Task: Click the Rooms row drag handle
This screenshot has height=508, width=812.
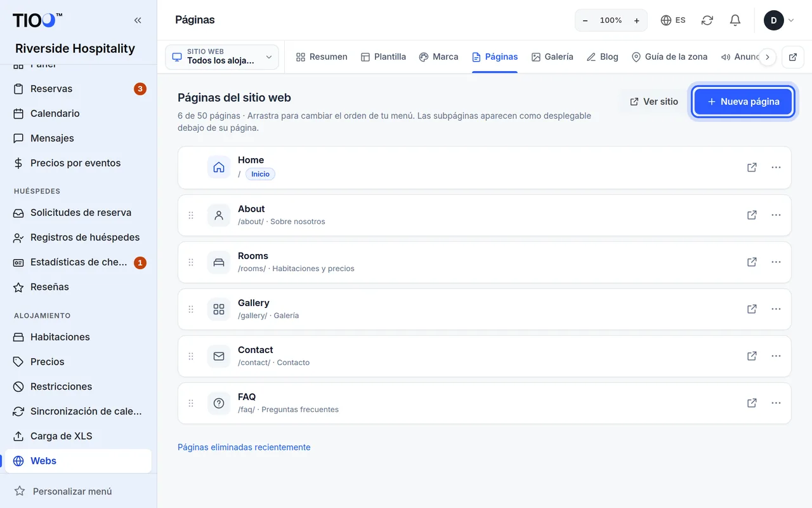Action: [x=191, y=262]
